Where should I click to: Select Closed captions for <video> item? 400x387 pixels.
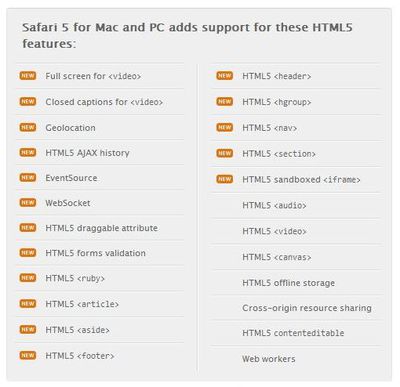point(104,102)
